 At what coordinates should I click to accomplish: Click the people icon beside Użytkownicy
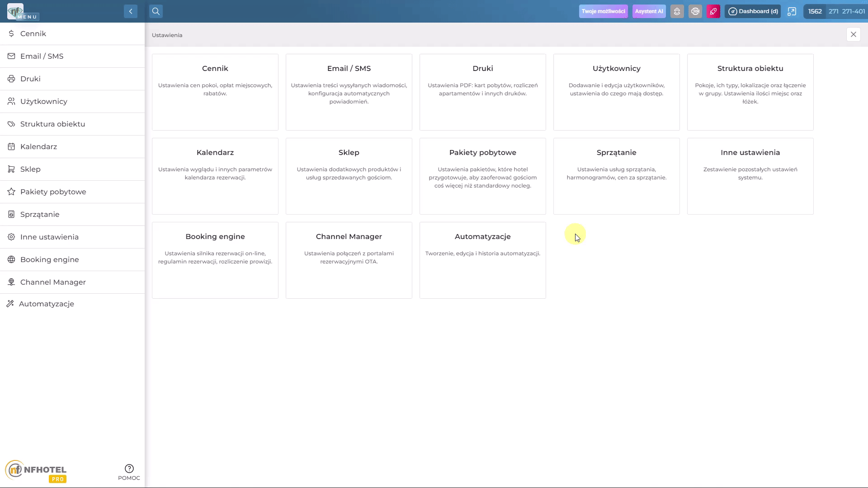point(11,101)
